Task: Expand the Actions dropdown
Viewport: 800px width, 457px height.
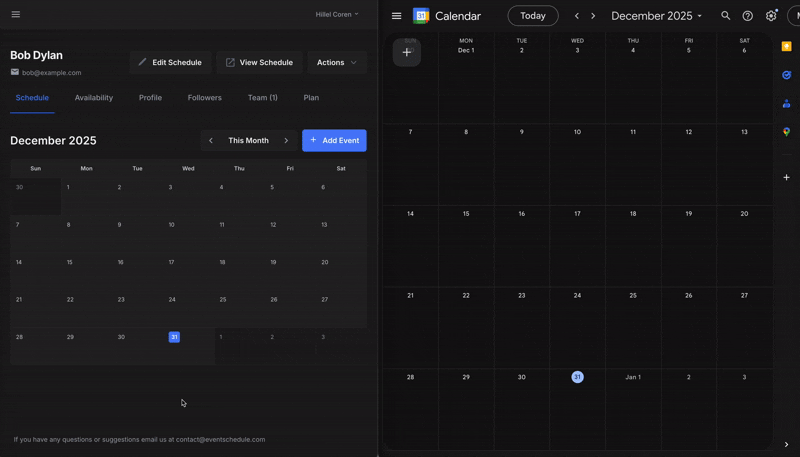Action: (337, 62)
